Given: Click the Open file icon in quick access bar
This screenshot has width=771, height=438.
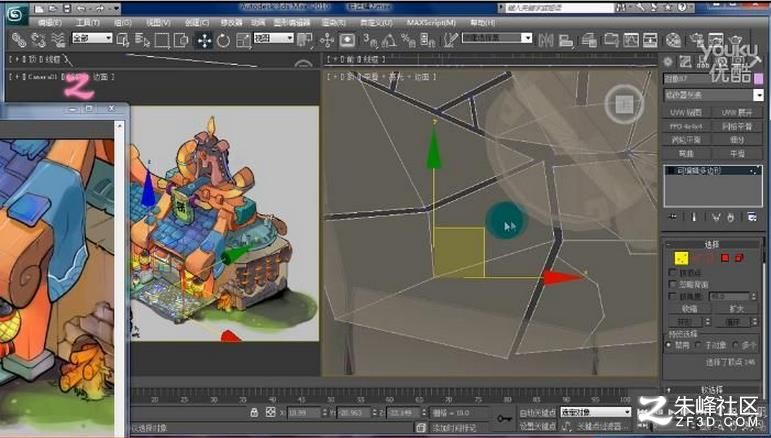Looking at the screenshot, I should [53, 8].
